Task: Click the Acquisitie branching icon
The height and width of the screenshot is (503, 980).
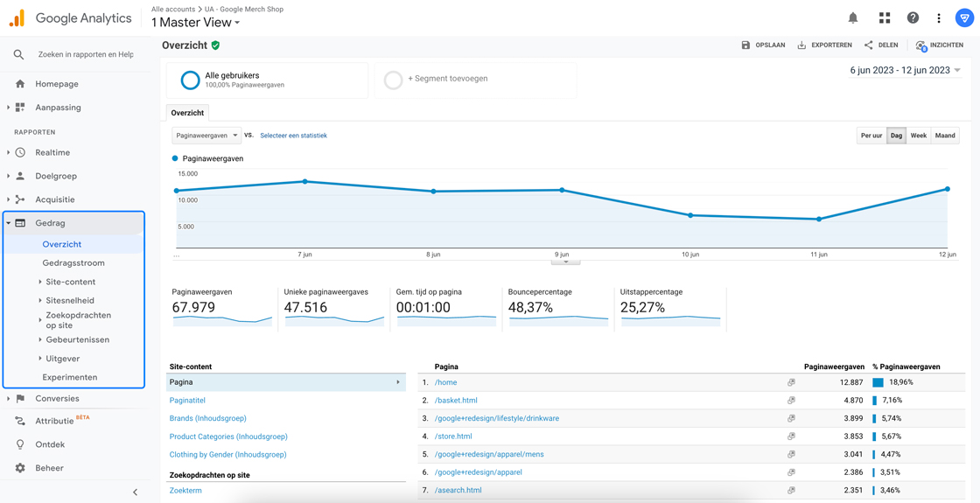Action: point(20,199)
